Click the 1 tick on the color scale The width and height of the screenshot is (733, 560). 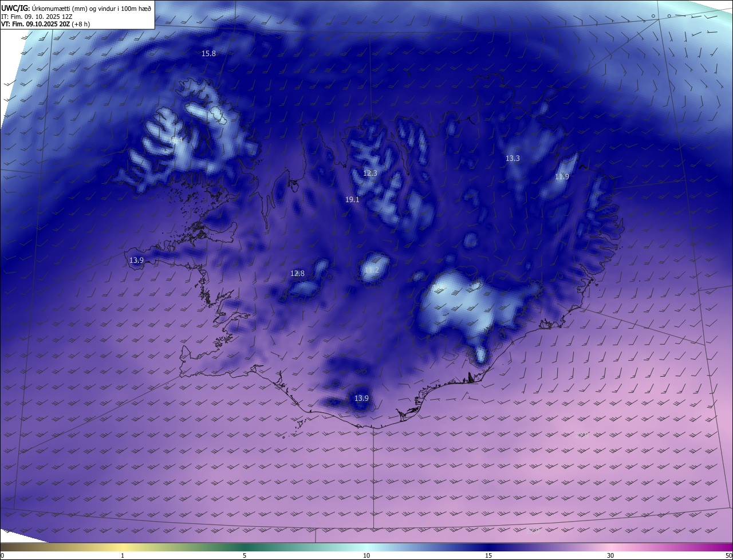(x=123, y=555)
